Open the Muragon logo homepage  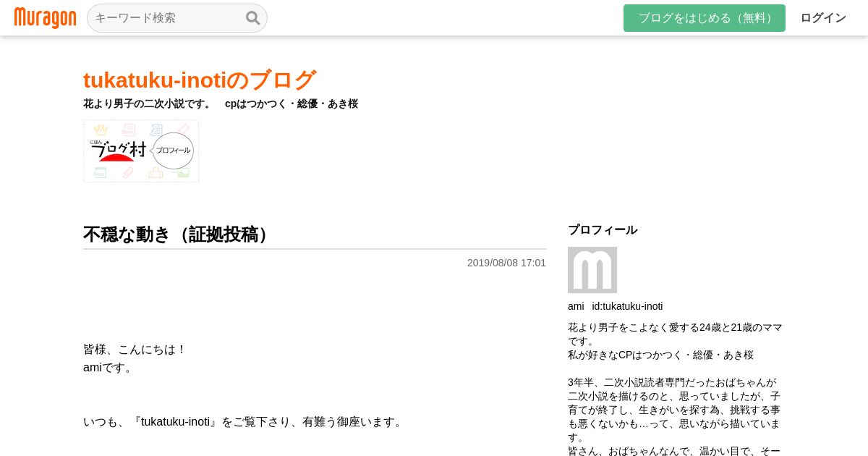(45, 18)
